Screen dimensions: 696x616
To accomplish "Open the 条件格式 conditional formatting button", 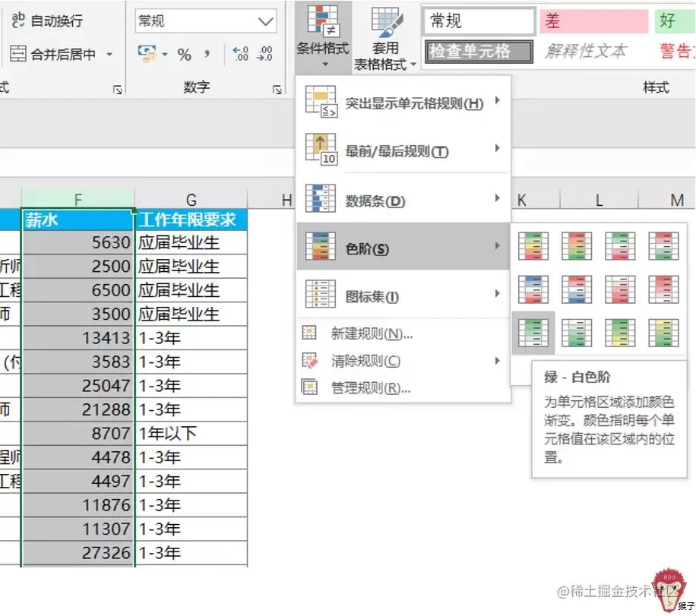I will (323, 36).
